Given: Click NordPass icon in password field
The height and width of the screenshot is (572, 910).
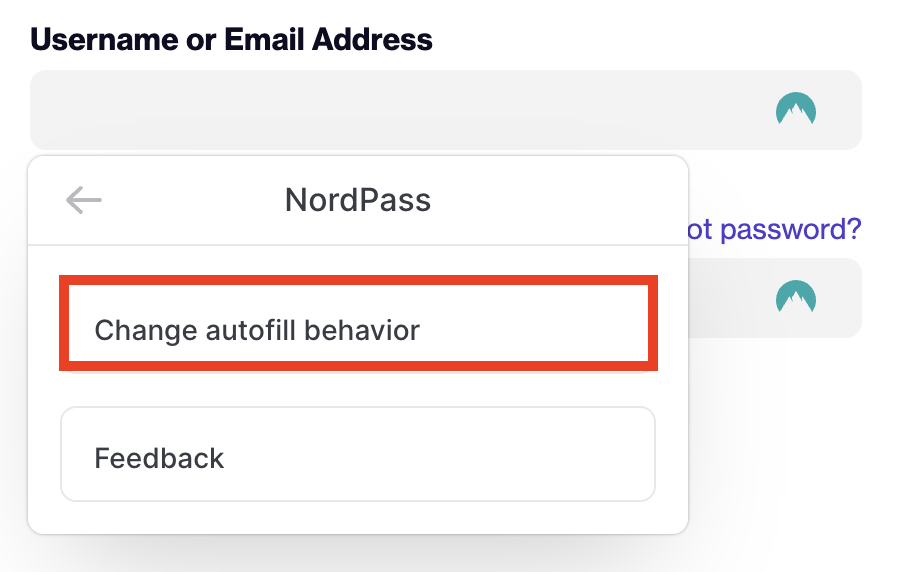Looking at the screenshot, I should [796, 297].
